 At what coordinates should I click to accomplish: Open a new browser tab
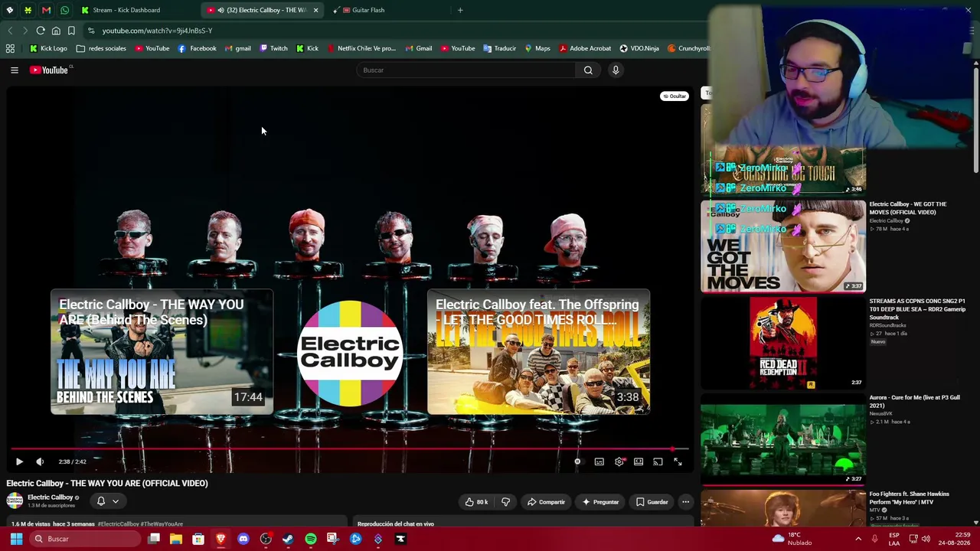460,10
